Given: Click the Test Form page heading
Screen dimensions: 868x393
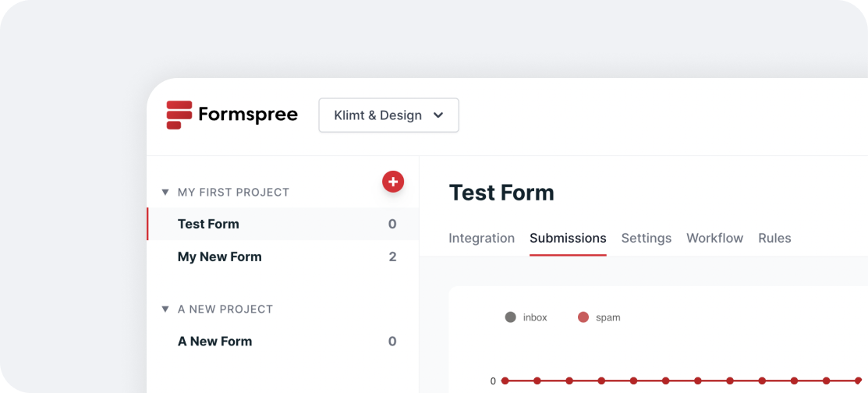Looking at the screenshot, I should pos(501,193).
